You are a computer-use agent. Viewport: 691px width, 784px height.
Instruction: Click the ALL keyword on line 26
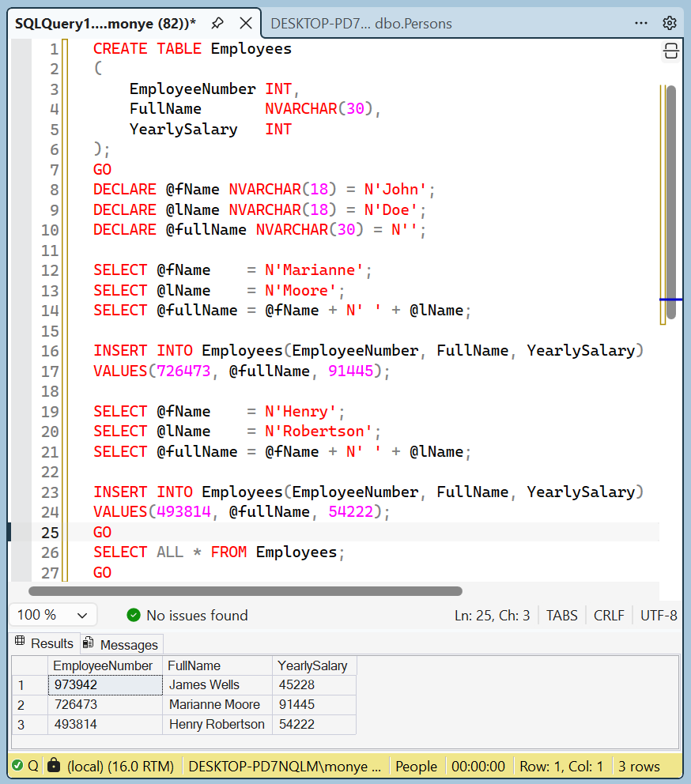point(170,552)
